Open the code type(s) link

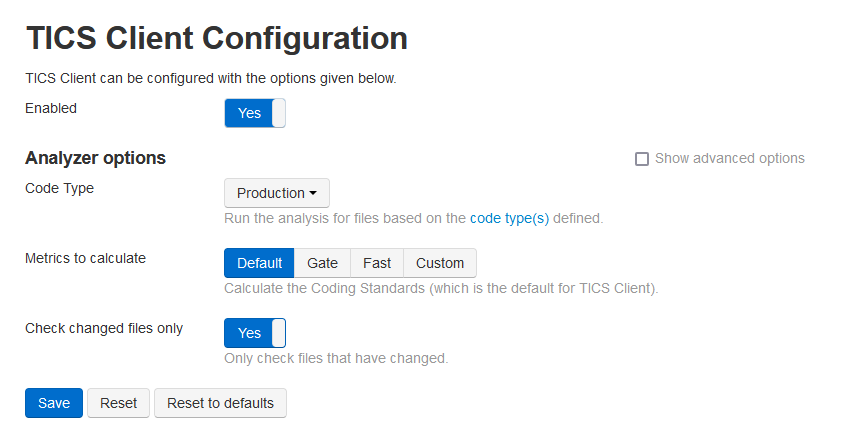[509, 217]
